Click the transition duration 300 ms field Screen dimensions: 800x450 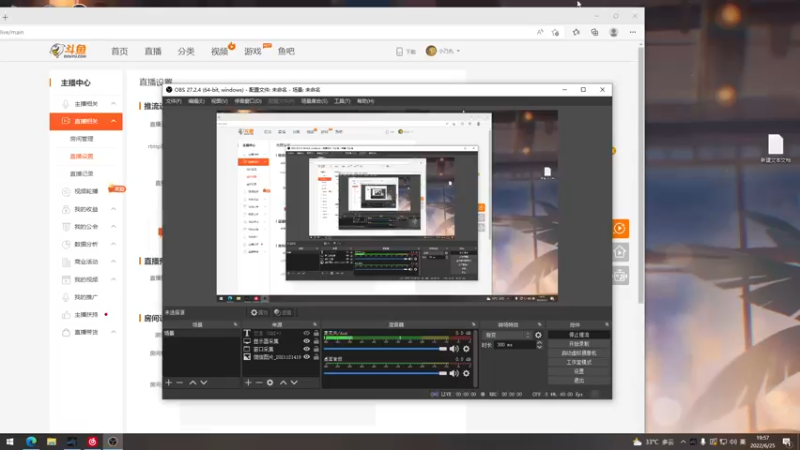click(x=514, y=345)
